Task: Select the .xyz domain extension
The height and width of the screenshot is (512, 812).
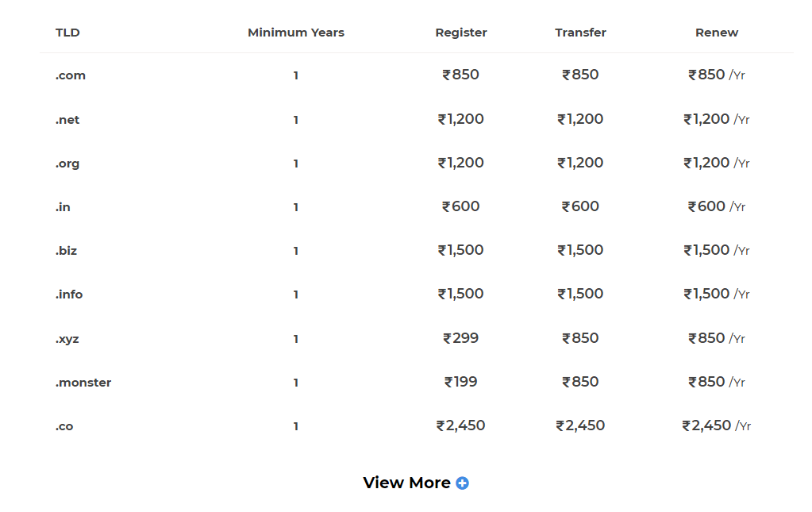Action: point(67,339)
